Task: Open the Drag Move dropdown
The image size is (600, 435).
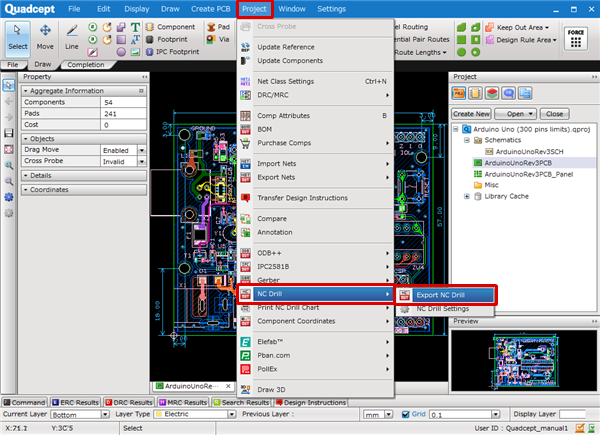Action: pyautogui.click(x=142, y=150)
